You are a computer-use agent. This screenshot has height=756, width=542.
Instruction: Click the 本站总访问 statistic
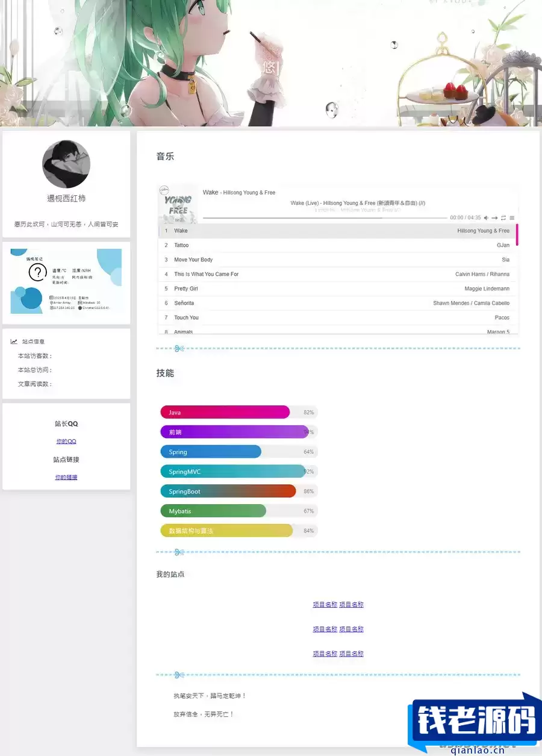point(35,370)
